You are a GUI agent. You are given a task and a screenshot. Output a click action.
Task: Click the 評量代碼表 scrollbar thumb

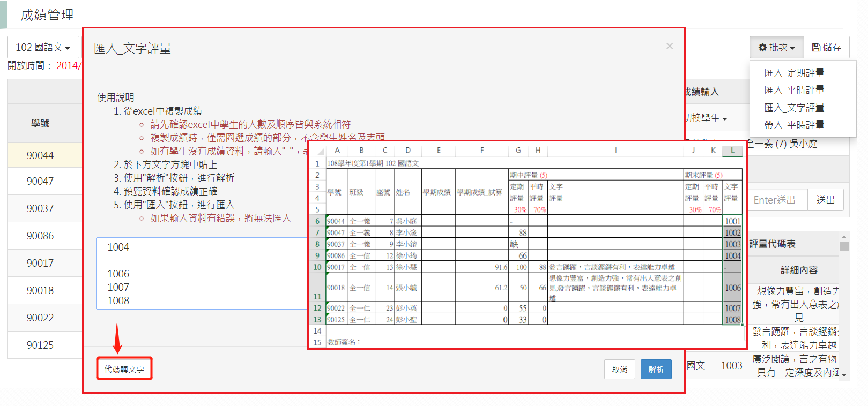click(x=844, y=246)
